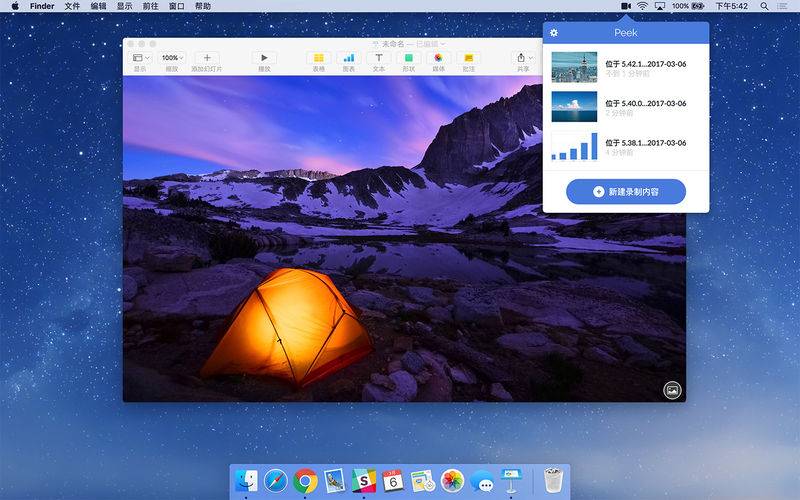Open the 共享 share dropdown

(x=523, y=59)
